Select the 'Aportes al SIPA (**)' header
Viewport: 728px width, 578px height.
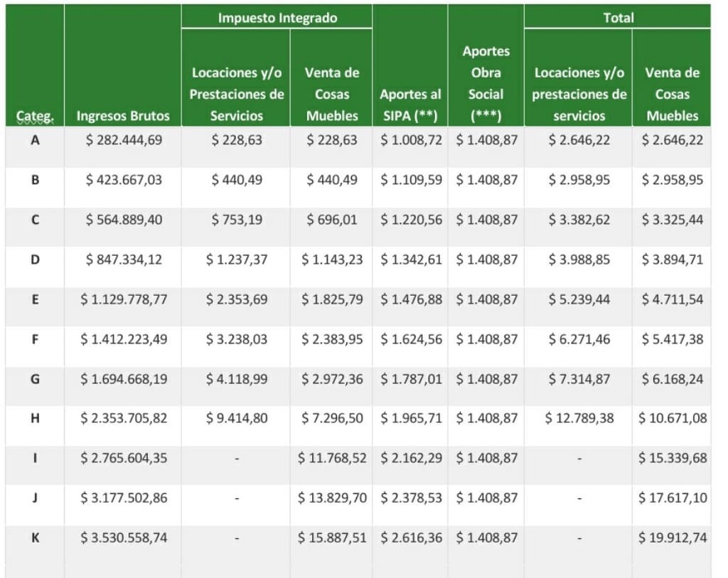tap(410, 105)
